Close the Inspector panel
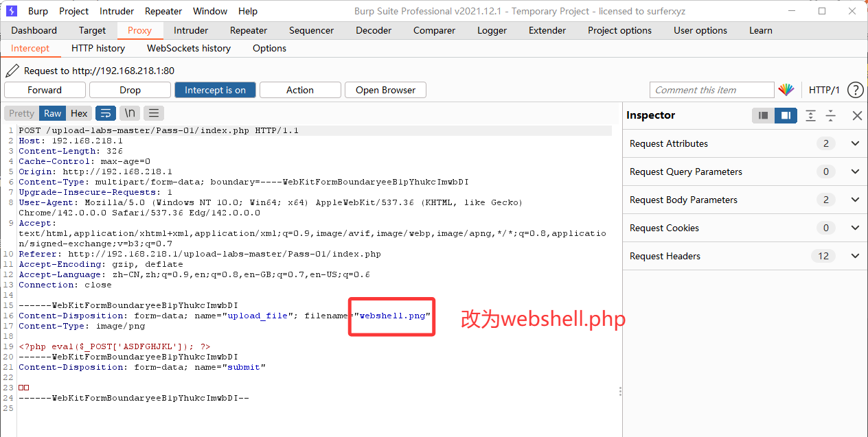 [x=856, y=115]
